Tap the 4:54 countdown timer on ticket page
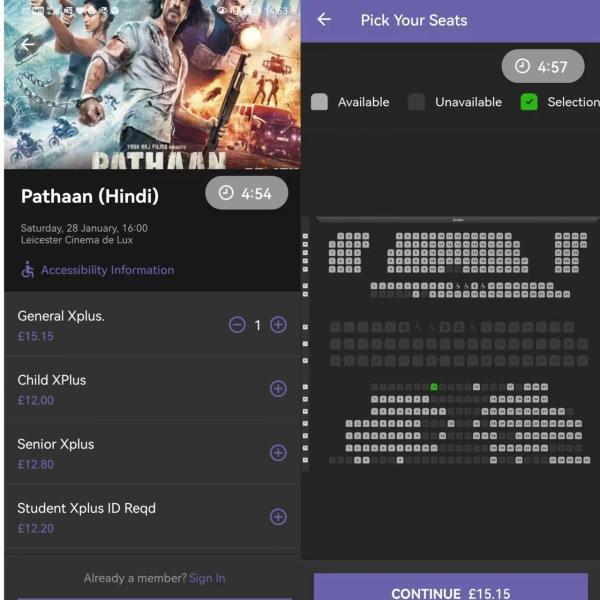Screen dimensions: 600x600 [247, 193]
